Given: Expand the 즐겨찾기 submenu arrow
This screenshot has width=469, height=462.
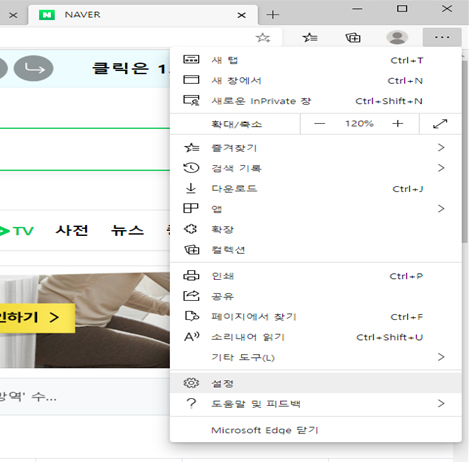Looking at the screenshot, I should point(441,147).
